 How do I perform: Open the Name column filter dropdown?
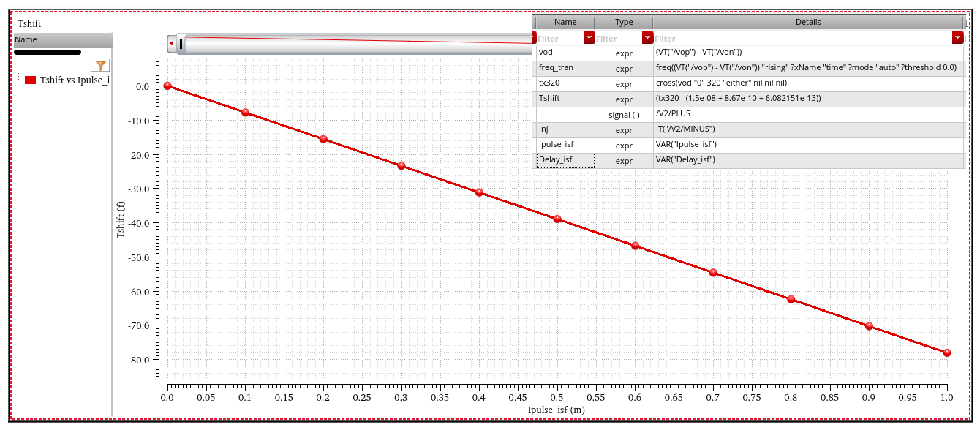pos(589,37)
